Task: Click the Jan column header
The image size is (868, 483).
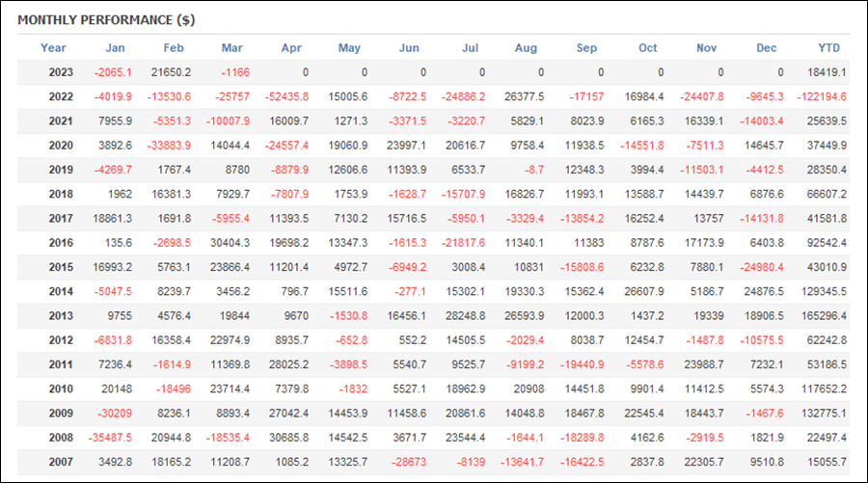Action: click(115, 48)
